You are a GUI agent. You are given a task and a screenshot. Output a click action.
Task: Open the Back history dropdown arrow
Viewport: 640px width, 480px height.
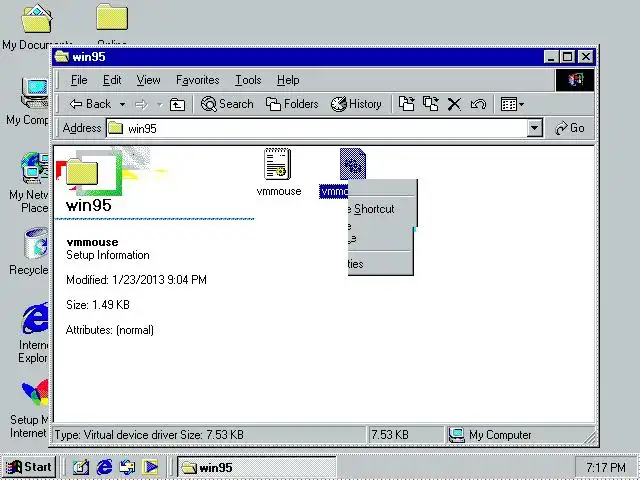(x=122, y=104)
